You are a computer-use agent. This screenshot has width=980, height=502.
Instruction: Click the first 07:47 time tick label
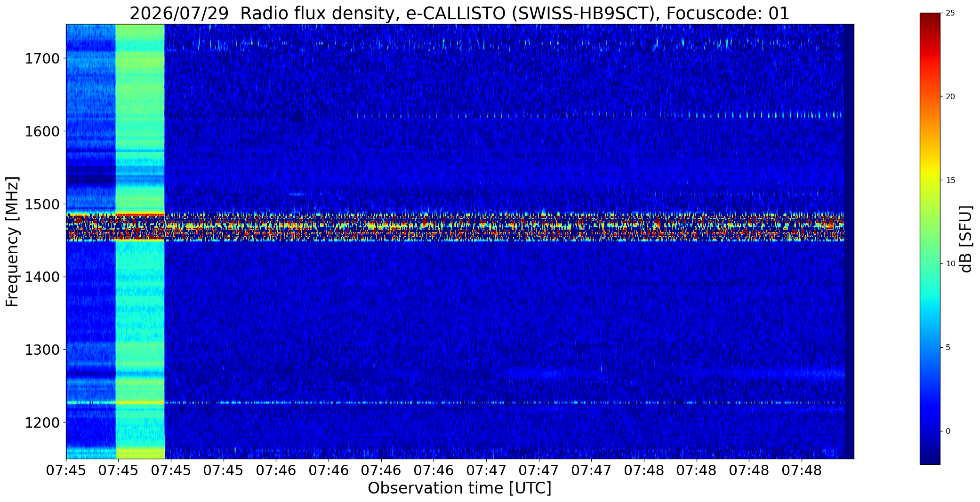[x=486, y=470]
